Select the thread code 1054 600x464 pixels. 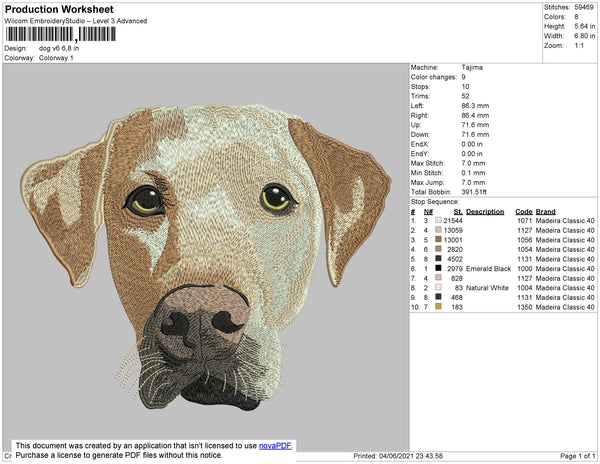pos(525,249)
